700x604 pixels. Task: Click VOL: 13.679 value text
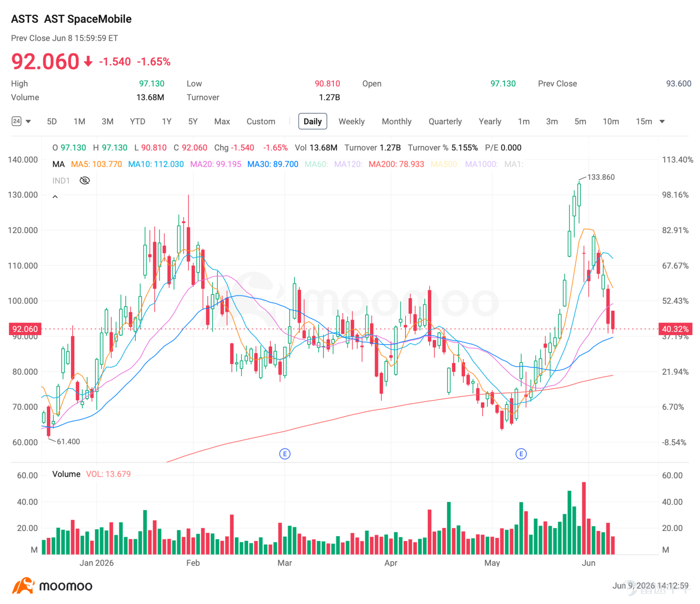108,474
